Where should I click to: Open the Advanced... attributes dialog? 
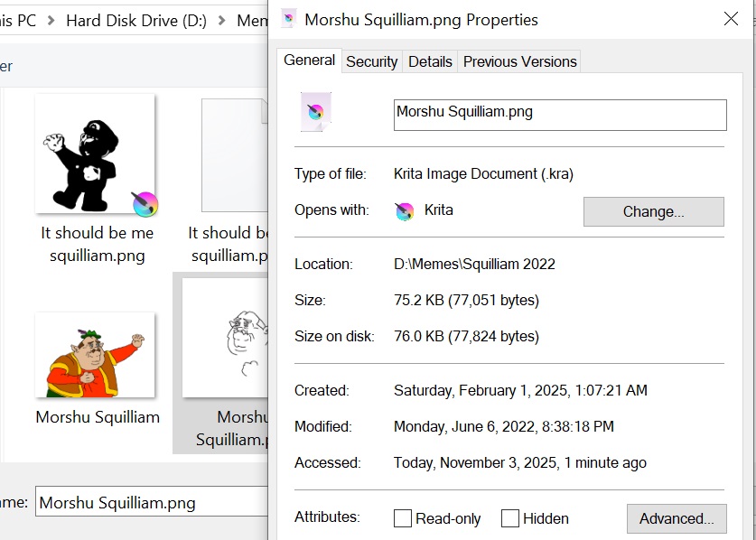[x=677, y=519]
